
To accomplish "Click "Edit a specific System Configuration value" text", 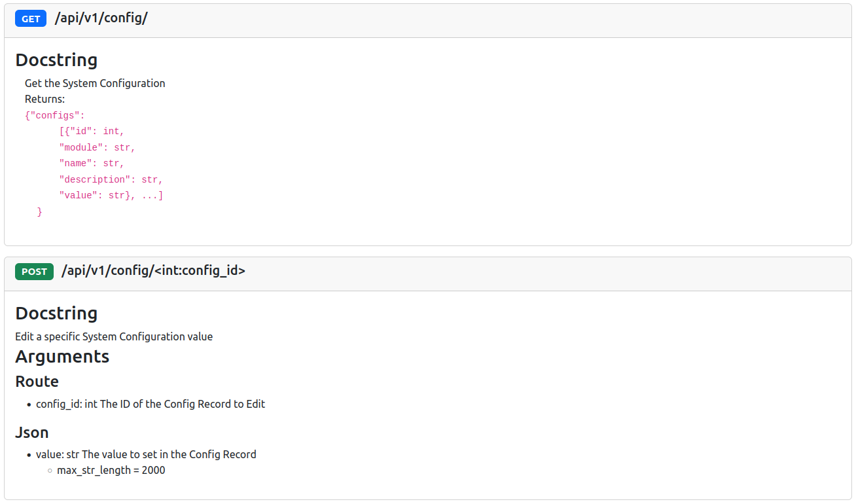I will (x=114, y=336).
